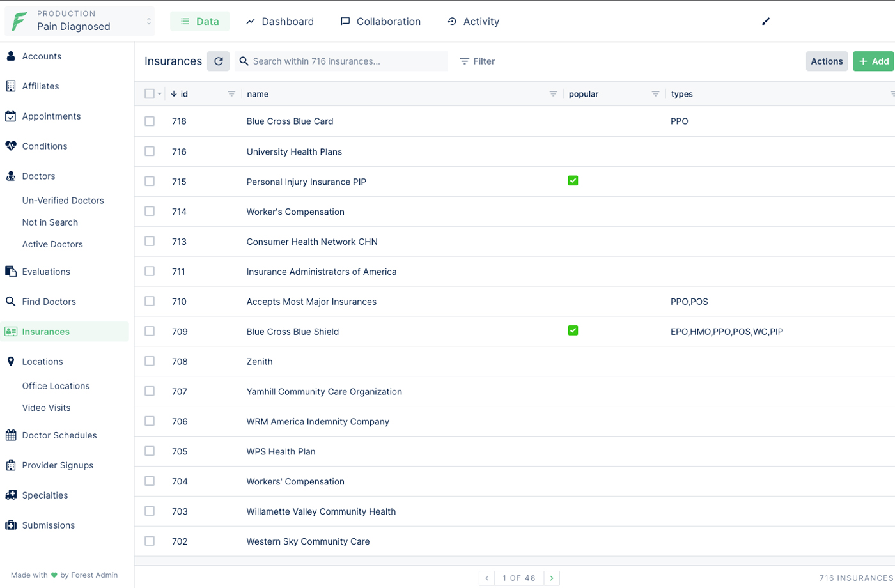Open Not in Search segment
The width and height of the screenshot is (895, 588).
tap(50, 222)
